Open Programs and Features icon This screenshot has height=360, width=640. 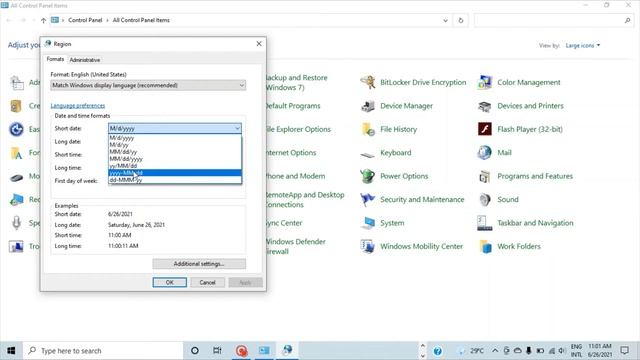[x=485, y=176]
